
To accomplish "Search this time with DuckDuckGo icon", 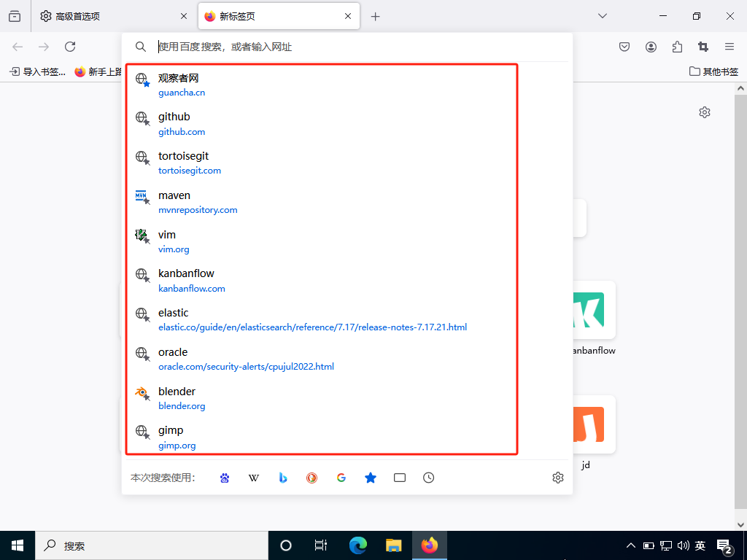I will (x=312, y=478).
